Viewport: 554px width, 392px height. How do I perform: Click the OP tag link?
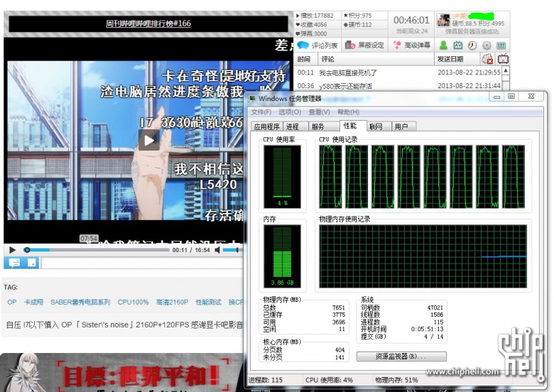(x=12, y=303)
